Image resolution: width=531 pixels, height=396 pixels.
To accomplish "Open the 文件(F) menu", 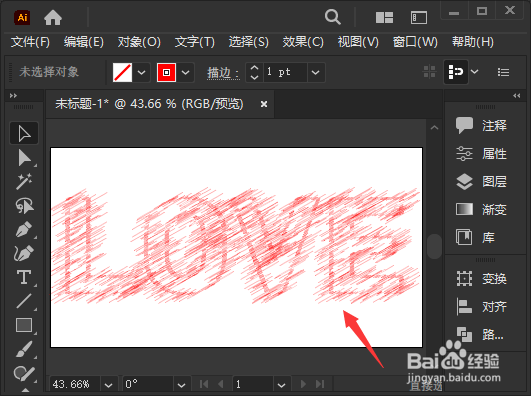I will tap(30, 42).
